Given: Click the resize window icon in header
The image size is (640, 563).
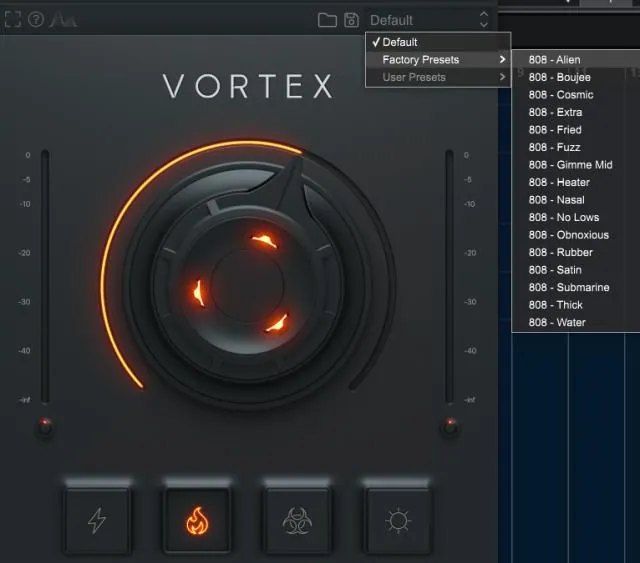Looking at the screenshot, I should click(11, 20).
